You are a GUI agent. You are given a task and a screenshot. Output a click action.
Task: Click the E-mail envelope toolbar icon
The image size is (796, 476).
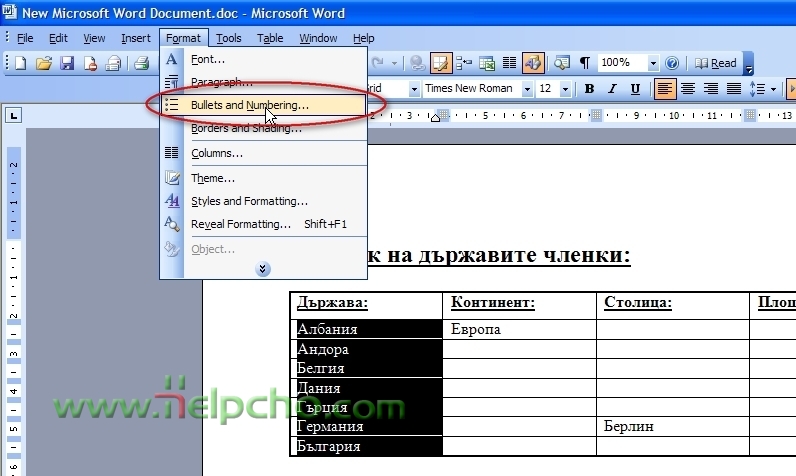pyautogui.click(x=113, y=63)
